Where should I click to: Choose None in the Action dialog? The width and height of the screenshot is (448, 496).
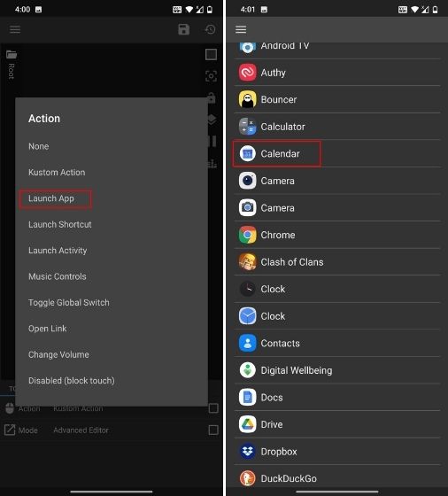coord(39,146)
